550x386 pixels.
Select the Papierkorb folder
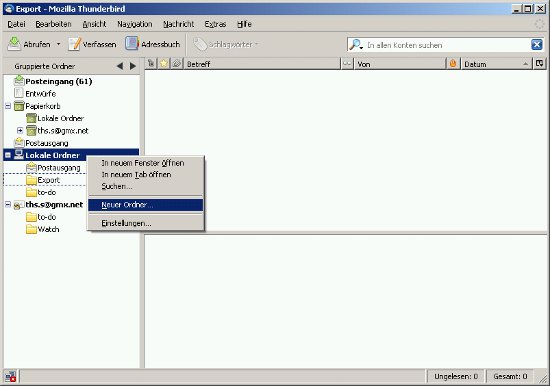tap(42, 106)
